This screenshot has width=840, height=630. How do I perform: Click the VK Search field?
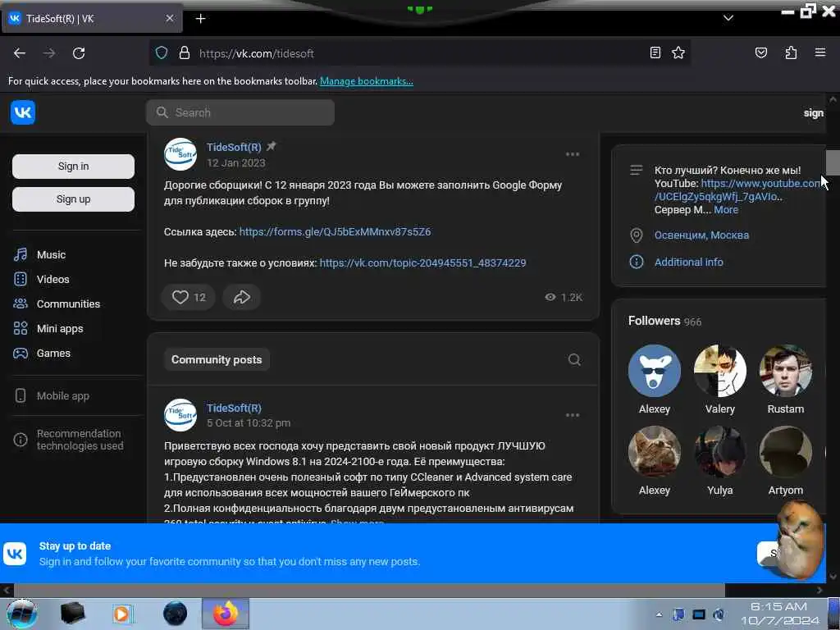(240, 112)
